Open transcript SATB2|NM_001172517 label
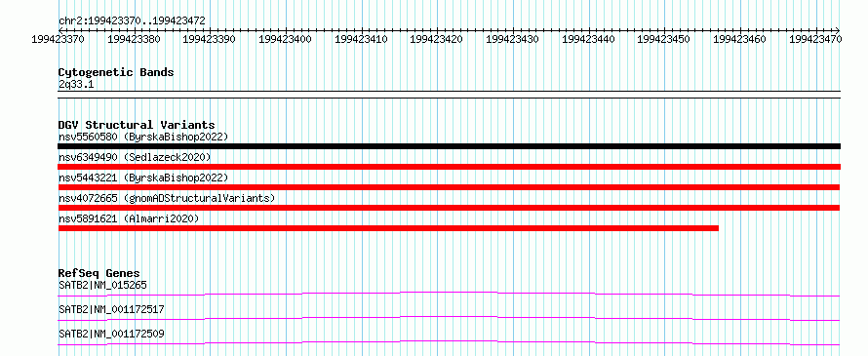Screen dimensions: 868x356 coord(111,309)
